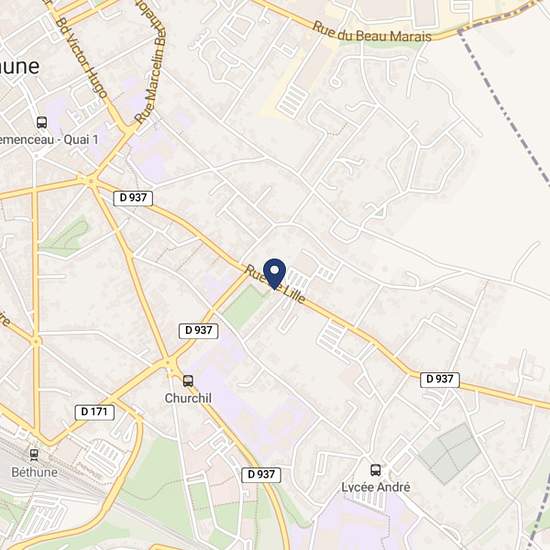Click the Béthune station name label

coord(34,472)
